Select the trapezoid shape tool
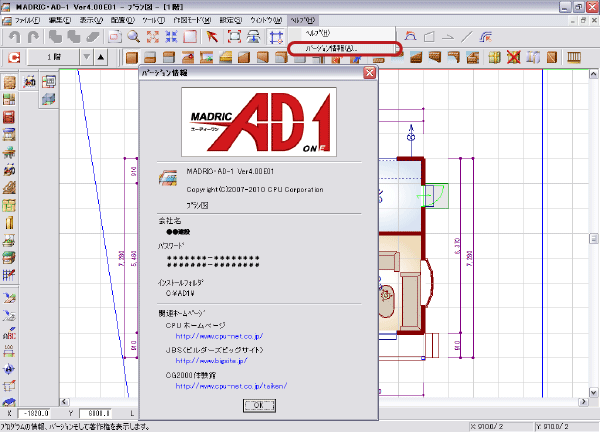This screenshot has height=432, width=600. pos(429,37)
